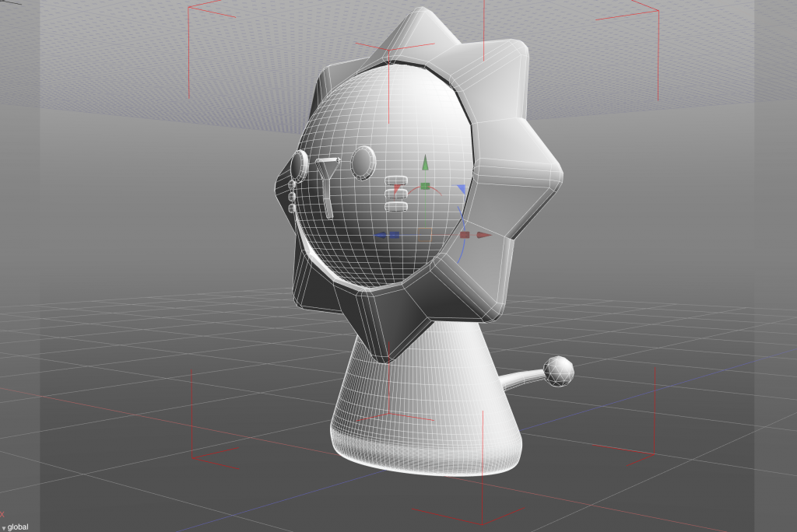Click the blue Z-axis move arrow
The height and width of the screenshot is (532, 797).
[381, 235]
